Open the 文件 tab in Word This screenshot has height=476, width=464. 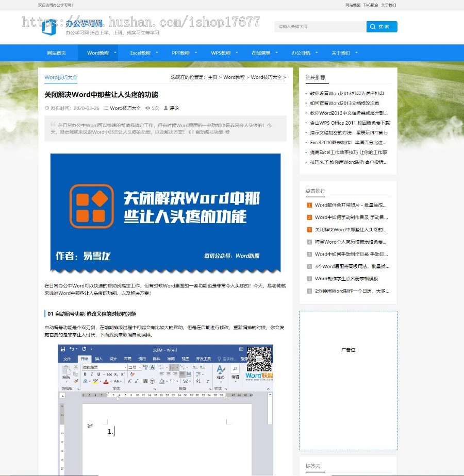(67, 359)
